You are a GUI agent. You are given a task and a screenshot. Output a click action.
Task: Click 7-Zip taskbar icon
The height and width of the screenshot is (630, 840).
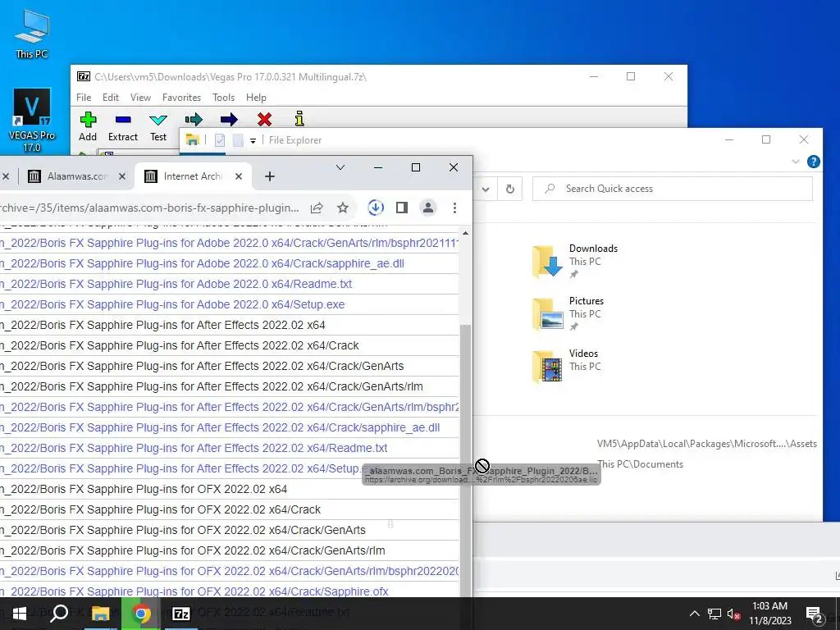coord(180,614)
